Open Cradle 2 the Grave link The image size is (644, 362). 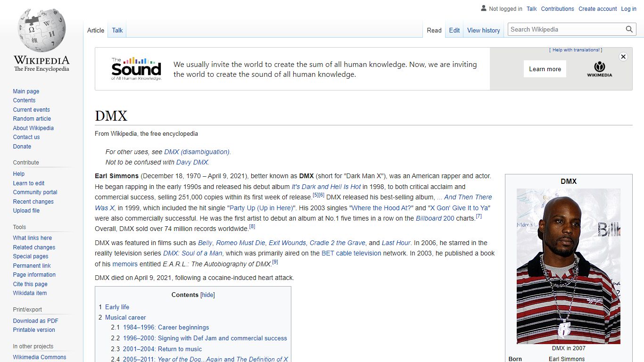pyautogui.click(x=338, y=243)
